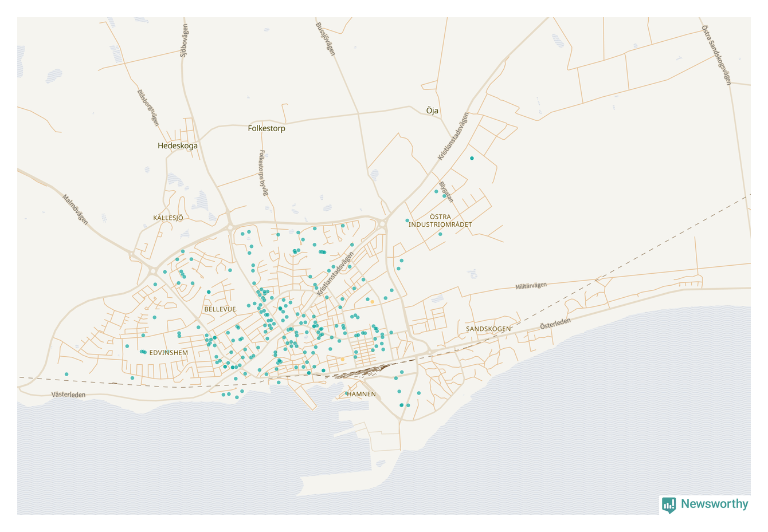Select the BELLEVUE district label
The image size is (768, 532).
(220, 309)
